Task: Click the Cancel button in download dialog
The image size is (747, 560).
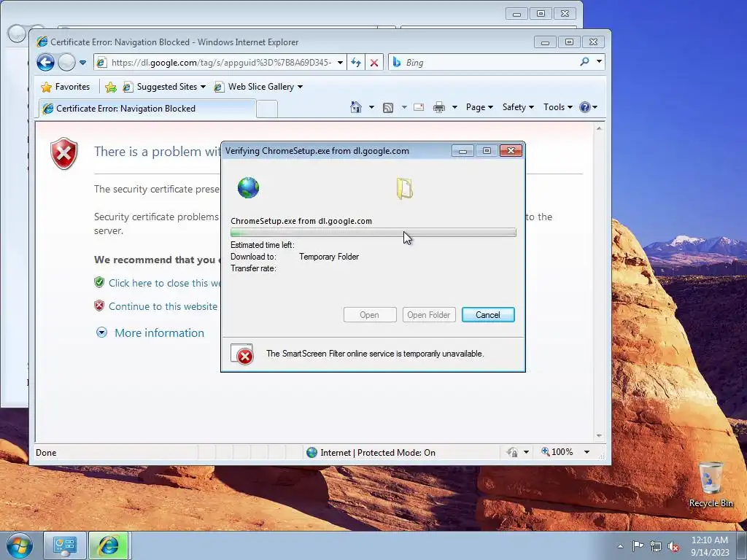Action: [488, 315]
